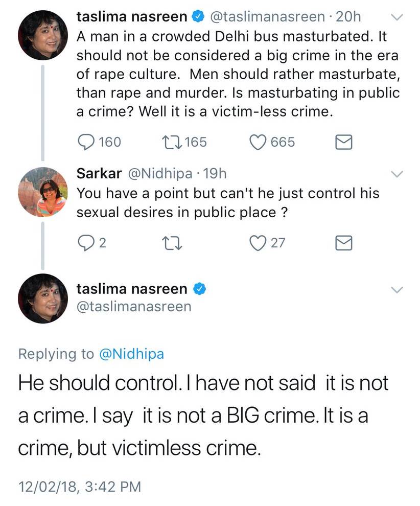The height and width of the screenshot is (506, 420).
Task: Open chevron menu on the main reply tweet
Action: [x=397, y=290]
